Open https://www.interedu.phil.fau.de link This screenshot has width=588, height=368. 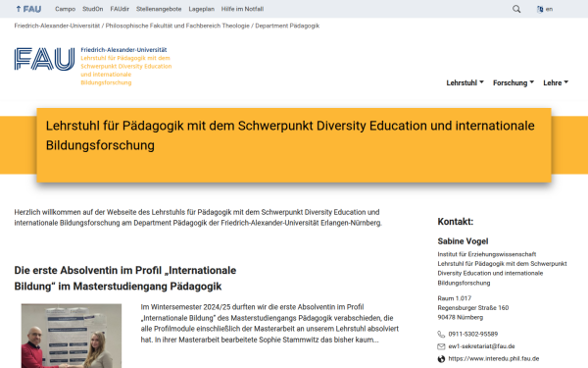tap(494, 358)
